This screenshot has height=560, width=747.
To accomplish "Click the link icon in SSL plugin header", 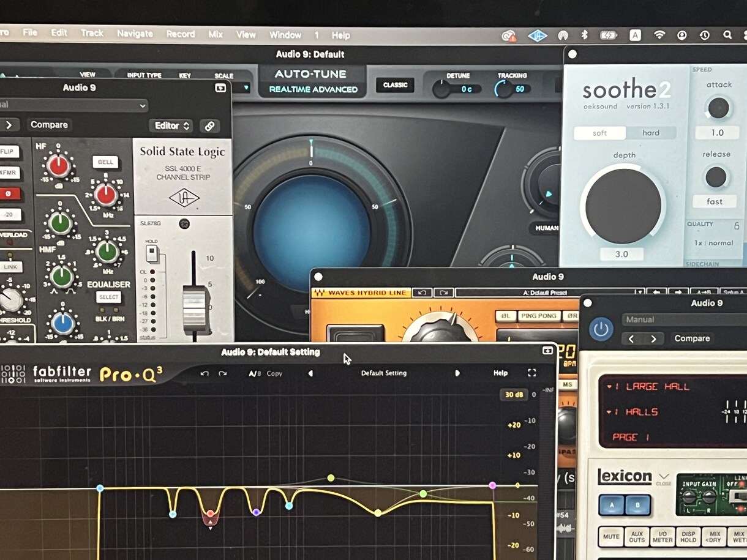I will [209, 126].
